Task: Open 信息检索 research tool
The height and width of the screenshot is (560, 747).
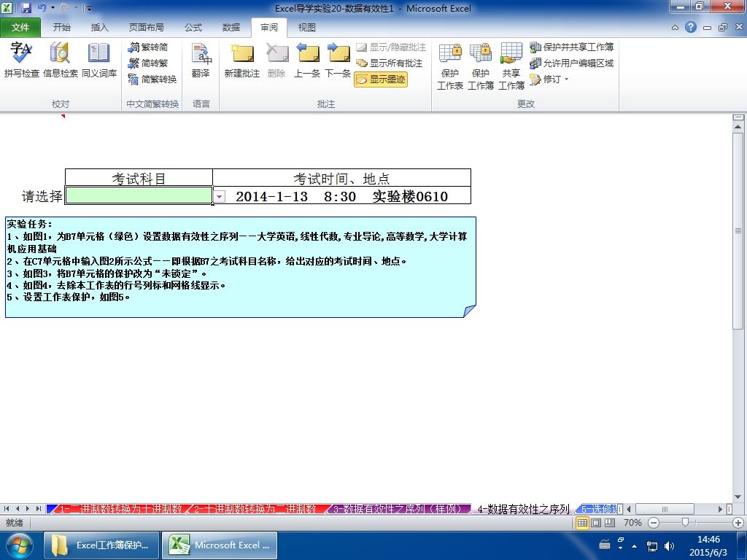Action: coord(60,60)
